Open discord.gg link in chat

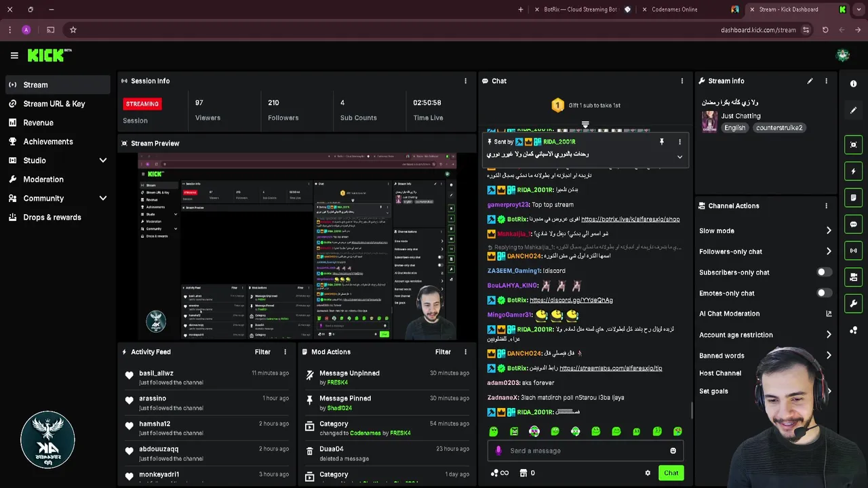pos(571,300)
